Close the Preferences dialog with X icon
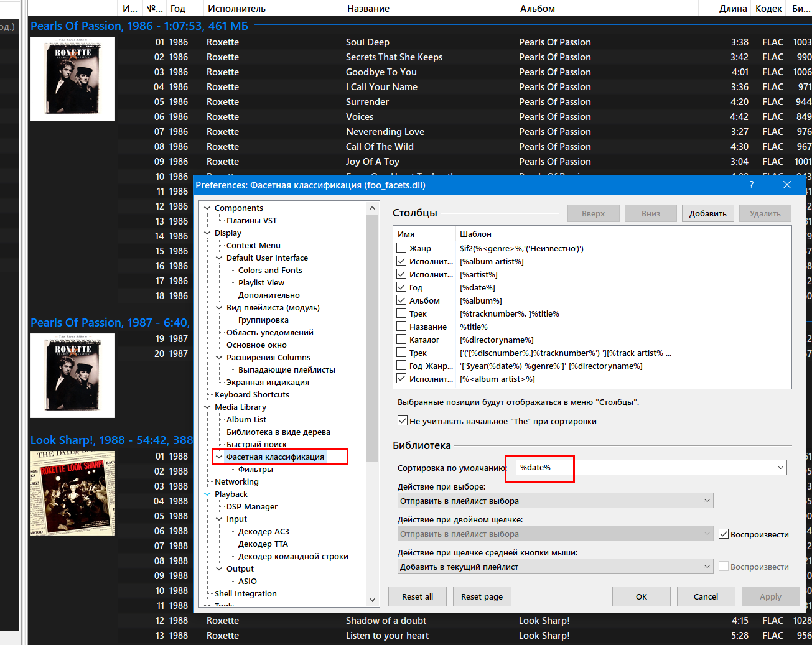Screen dimensions: 812x645 click(787, 185)
